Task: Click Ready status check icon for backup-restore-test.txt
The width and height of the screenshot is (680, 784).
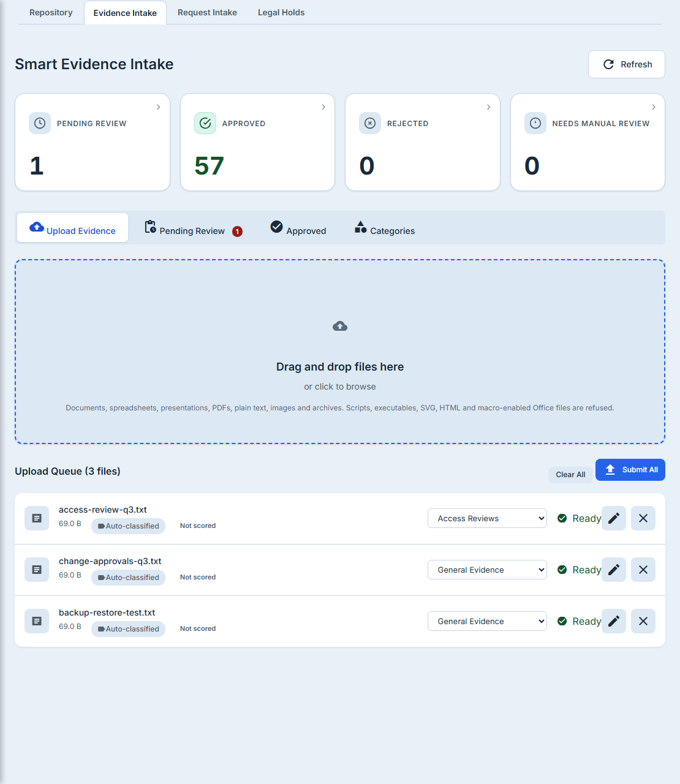Action: click(x=562, y=621)
